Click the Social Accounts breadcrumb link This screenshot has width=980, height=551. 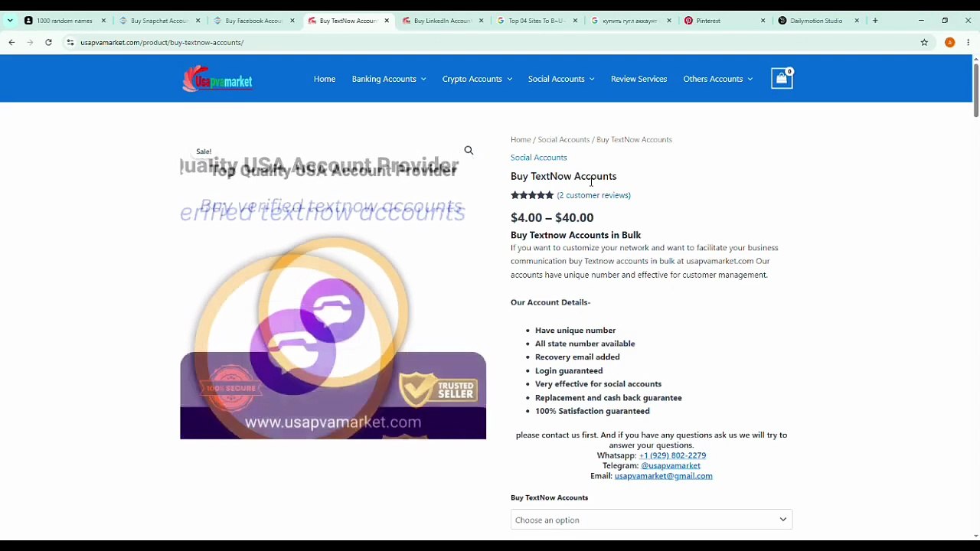tap(563, 139)
